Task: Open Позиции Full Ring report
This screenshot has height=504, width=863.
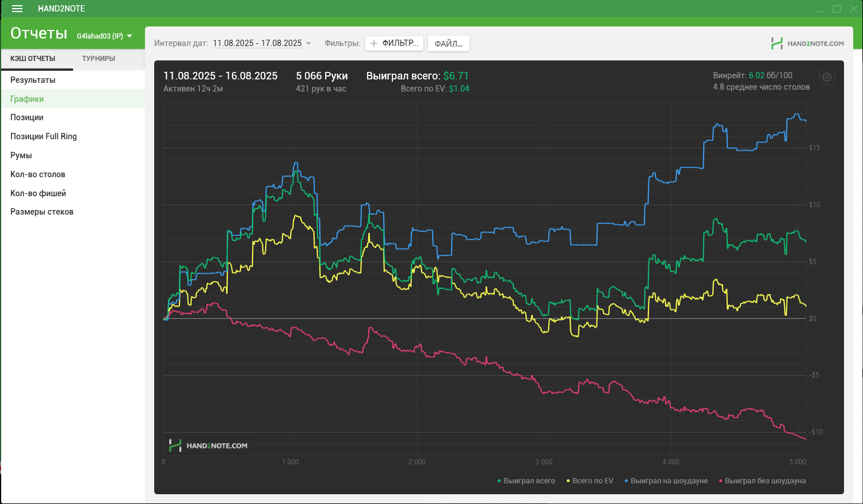Action: point(73,136)
